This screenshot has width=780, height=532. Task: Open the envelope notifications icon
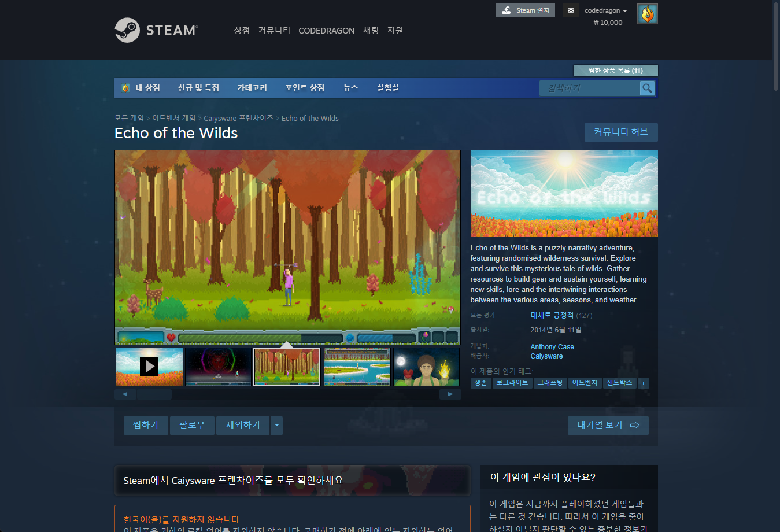click(x=571, y=10)
